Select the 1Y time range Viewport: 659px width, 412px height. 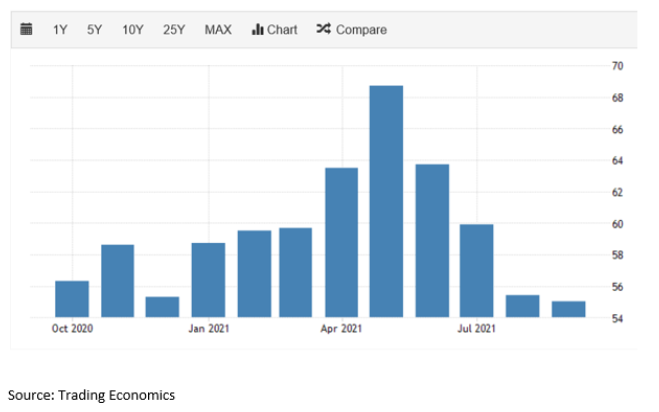tap(60, 30)
